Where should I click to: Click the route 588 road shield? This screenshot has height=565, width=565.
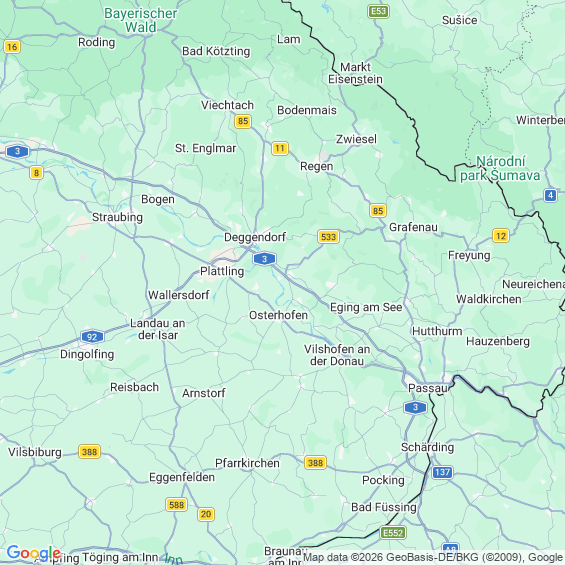click(x=177, y=504)
